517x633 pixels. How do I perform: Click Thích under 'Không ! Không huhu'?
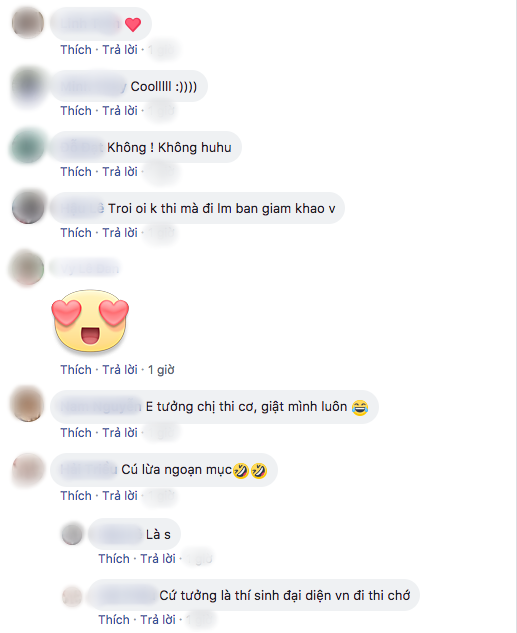(x=76, y=172)
